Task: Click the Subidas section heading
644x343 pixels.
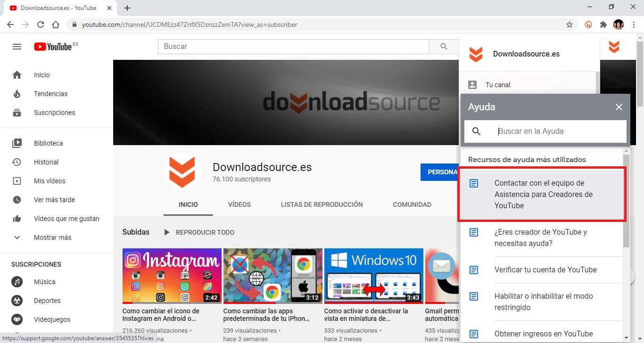Action: tap(136, 232)
